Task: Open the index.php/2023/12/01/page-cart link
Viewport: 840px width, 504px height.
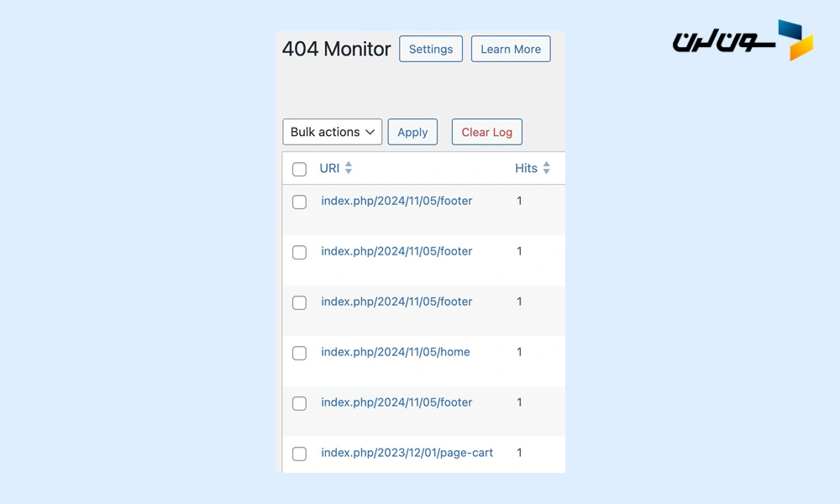Action: click(407, 453)
